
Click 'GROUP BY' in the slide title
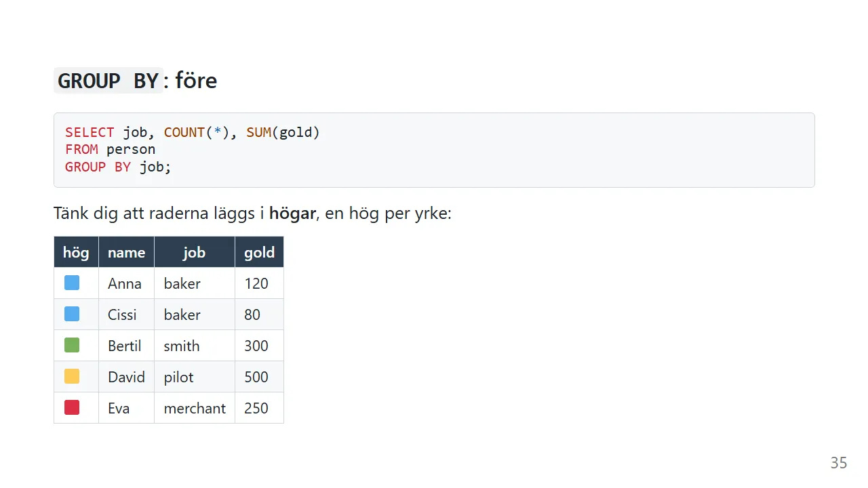[108, 81]
